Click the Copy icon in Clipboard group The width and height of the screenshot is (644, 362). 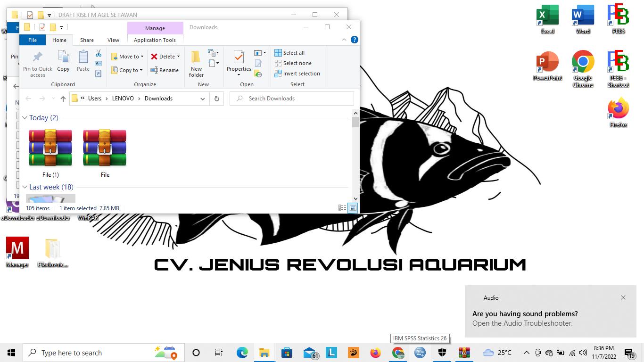[63, 61]
